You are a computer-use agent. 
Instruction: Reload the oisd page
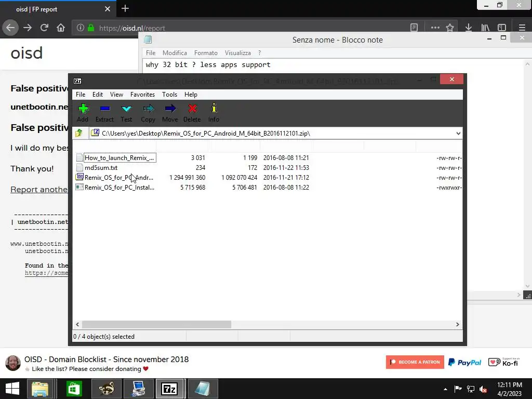point(44,28)
